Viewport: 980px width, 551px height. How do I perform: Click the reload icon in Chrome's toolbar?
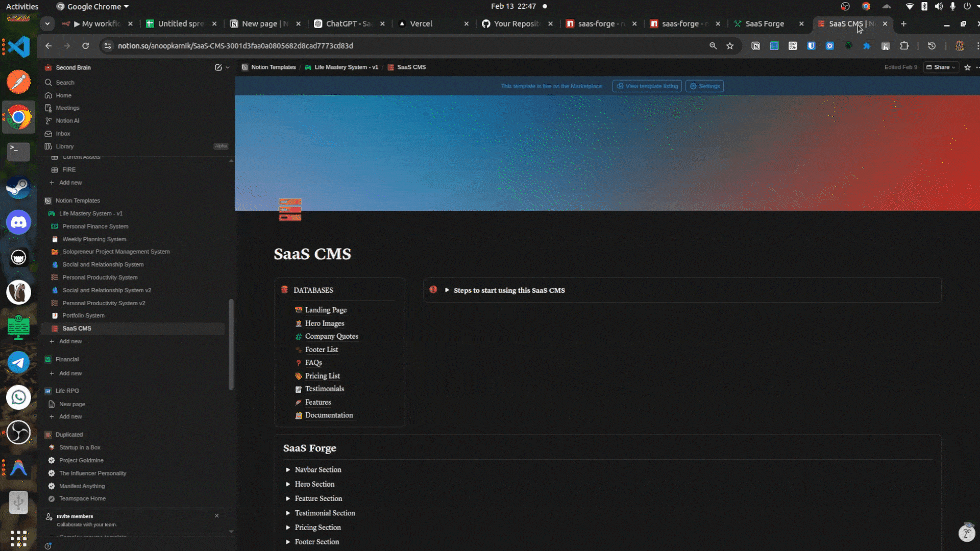[85, 46]
